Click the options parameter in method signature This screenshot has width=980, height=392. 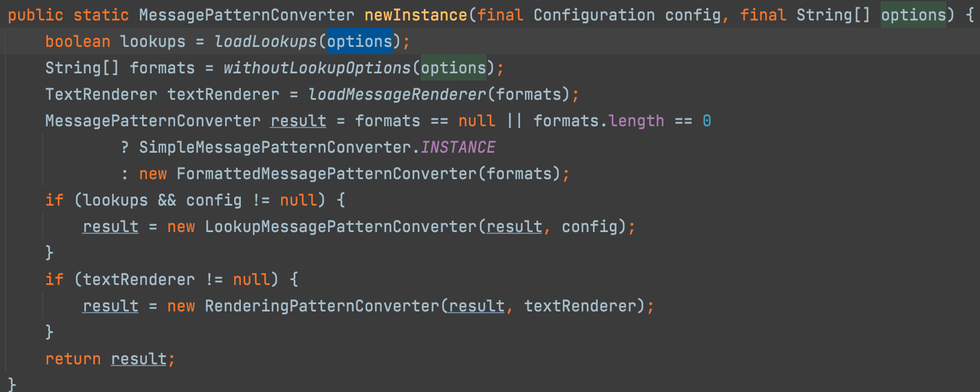[x=913, y=15]
